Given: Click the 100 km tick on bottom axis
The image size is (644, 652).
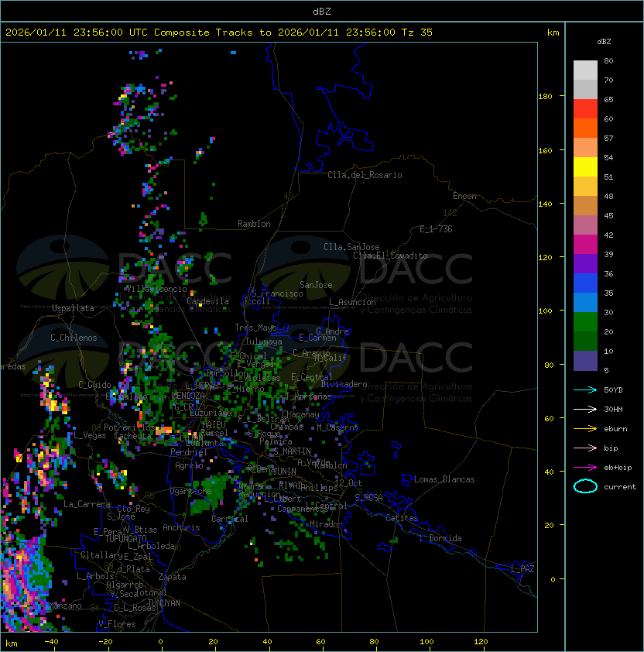Looking at the screenshot, I should pyautogui.click(x=427, y=642).
